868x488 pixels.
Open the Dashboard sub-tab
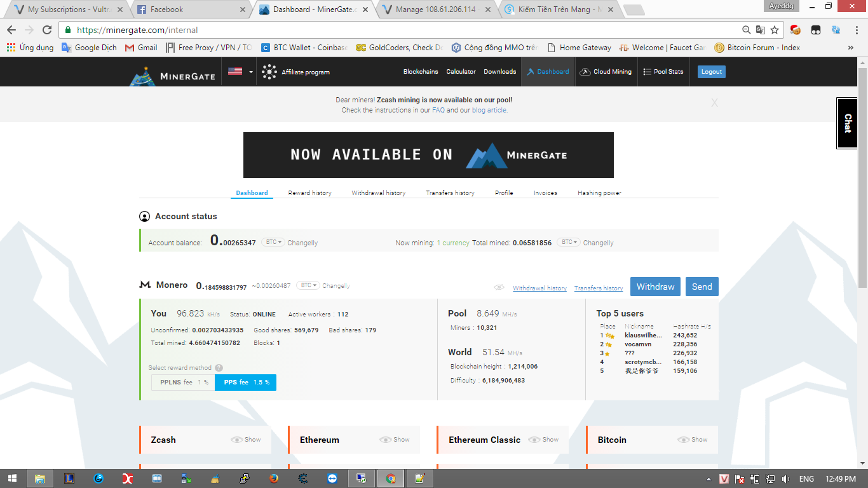pyautogui.click(x=252, y=193)
